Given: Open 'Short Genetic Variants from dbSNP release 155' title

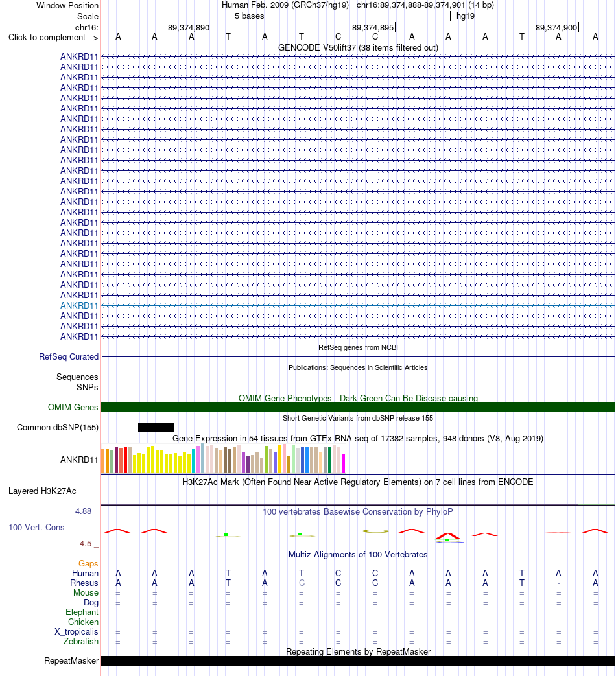Looking at the screenshot, I should (x=358, y=418).
